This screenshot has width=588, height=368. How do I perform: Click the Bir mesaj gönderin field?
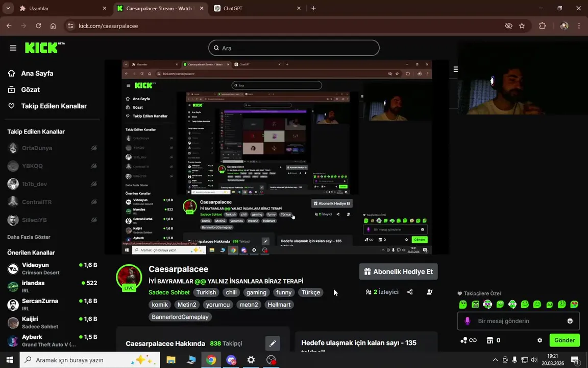(x=518, y=321)
